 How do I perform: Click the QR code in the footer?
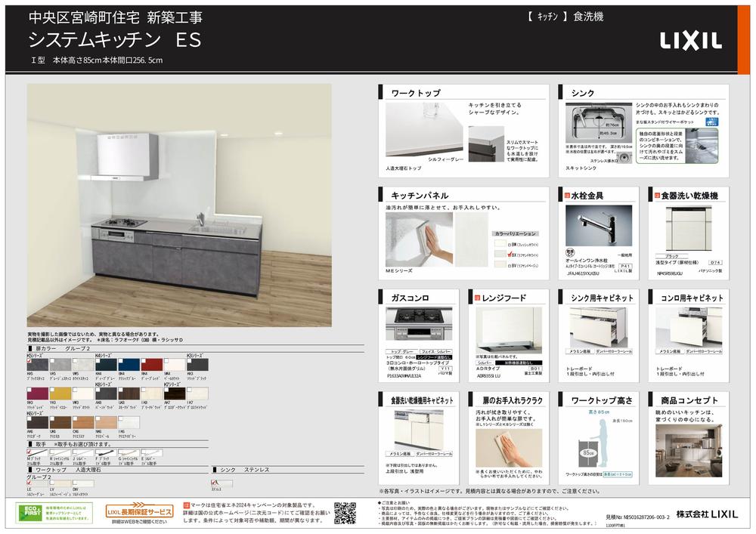tap(345, 514)
